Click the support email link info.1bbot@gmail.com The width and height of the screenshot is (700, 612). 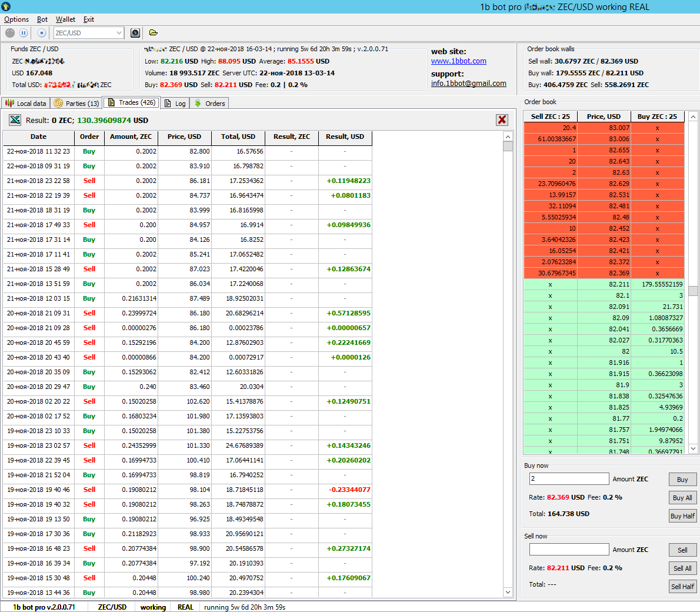468,84
